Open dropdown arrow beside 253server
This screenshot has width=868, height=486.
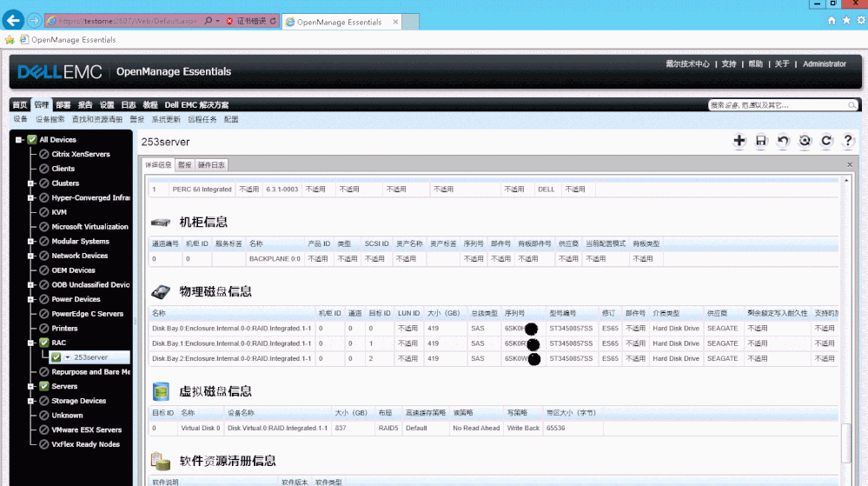pos(67,357)
